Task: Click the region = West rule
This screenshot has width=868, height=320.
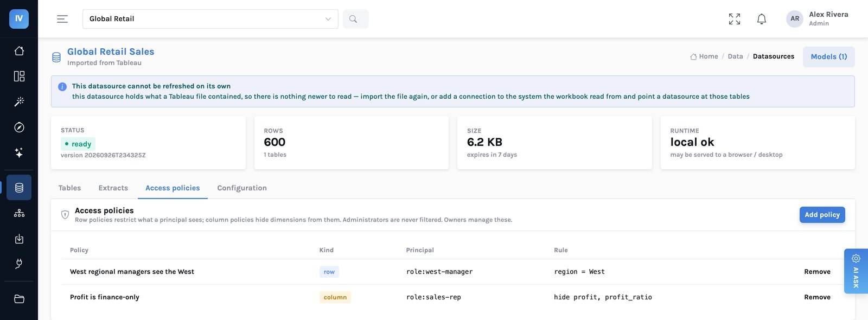Action: point(579,272)
